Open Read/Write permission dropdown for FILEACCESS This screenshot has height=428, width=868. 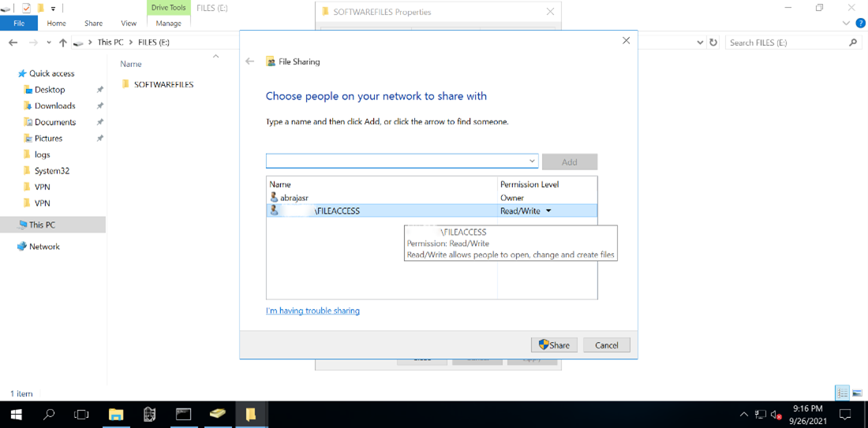(548, 210)
